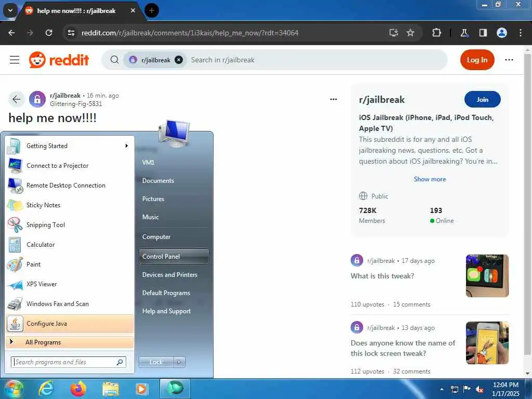This screenshot has width=532, height=399.
Task: Open a new Chrome tab
Action: (152, 10)
